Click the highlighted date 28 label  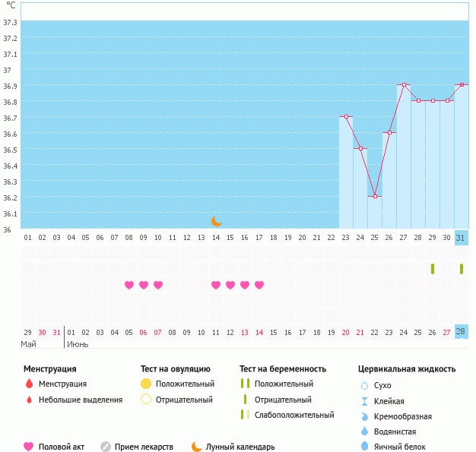461,332
